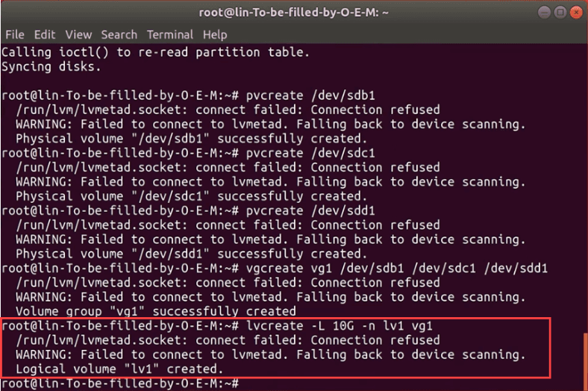Image resolution: width=588 pixels, height=391 pixels.
Task: Open the Help menu
Action: 215,34
